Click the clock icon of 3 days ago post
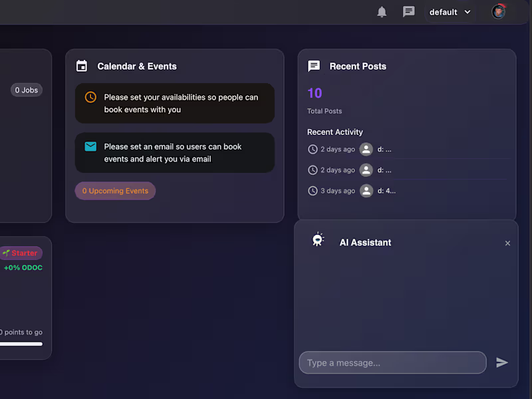The width and height of the screenshot is (532, 399). (x=313, y=191)
